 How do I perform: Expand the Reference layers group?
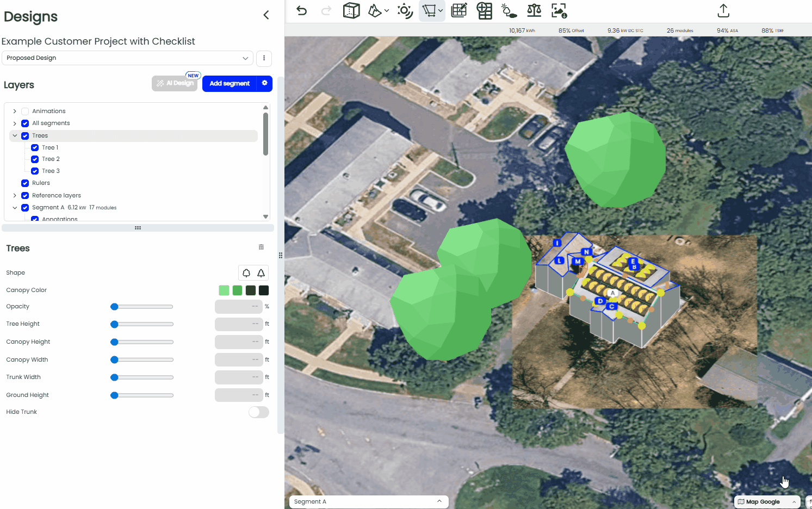click(15, 195)
